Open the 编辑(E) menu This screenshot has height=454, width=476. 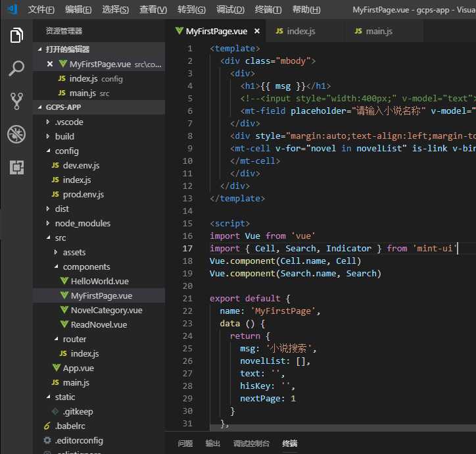point(78,10)
